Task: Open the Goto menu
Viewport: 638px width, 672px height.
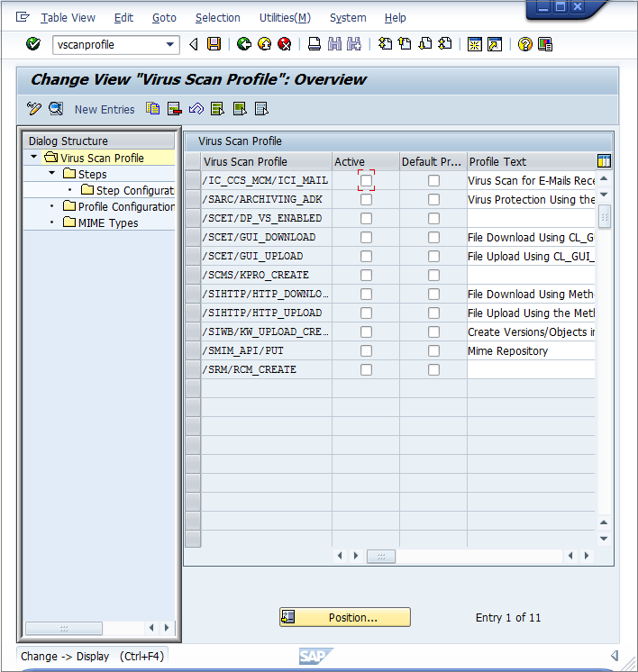Action: pyautogui.click(x=164, y=17)
